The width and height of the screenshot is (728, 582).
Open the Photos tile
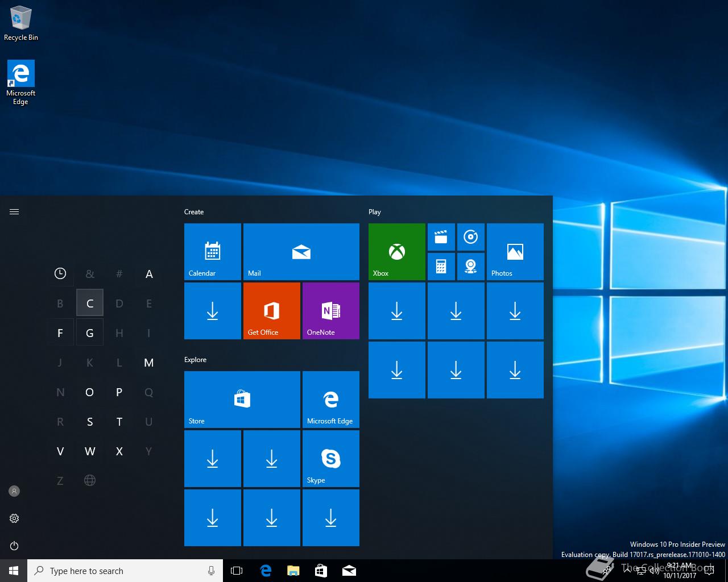point(515,251)
